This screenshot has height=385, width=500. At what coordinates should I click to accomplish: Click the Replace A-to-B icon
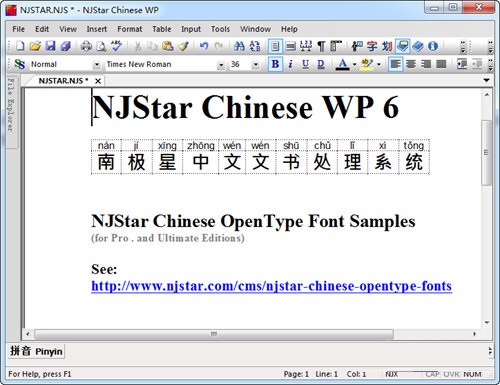click(x=255, y=46)
